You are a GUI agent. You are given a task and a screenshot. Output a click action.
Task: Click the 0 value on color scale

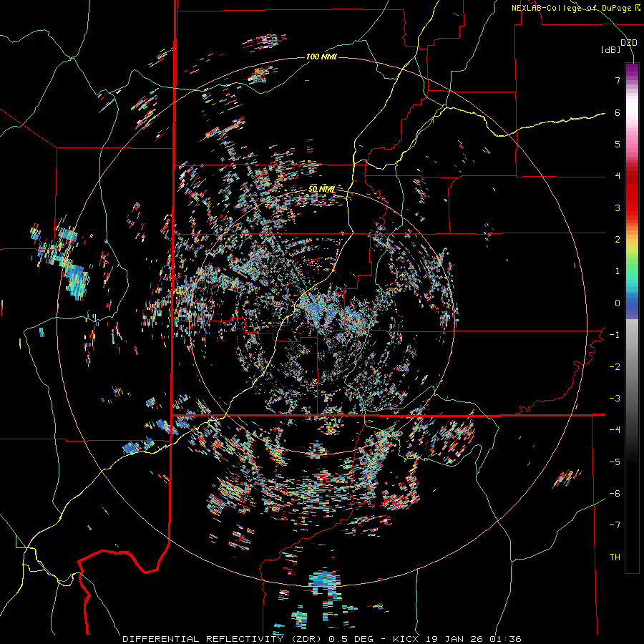tap(618, 303)
